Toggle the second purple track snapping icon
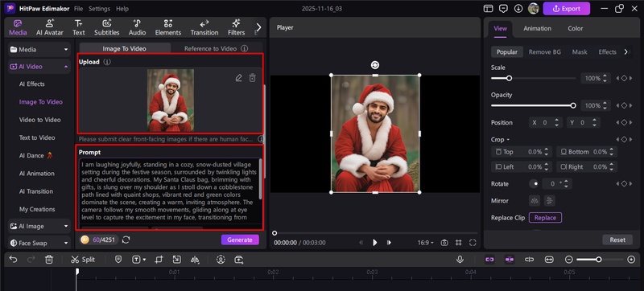This screenshot has width=644, height=291. click(x=510, y=260)
